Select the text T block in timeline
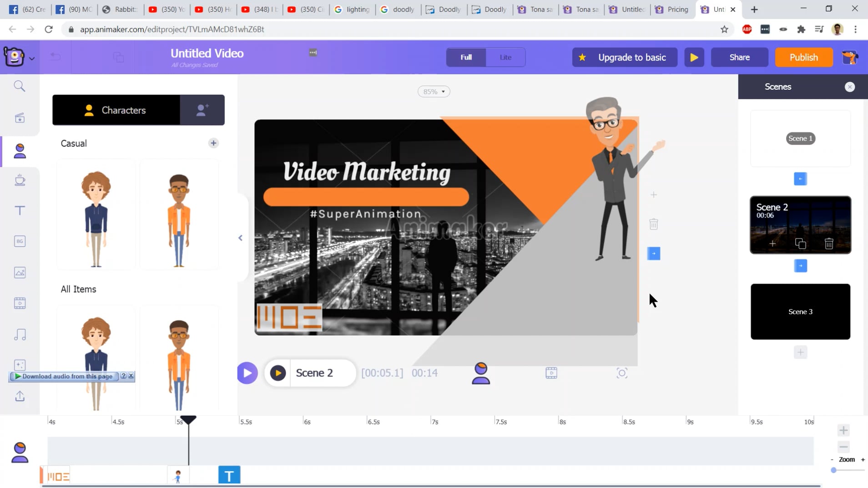This screenshot has height=488, width=868. tap(229, 476)
